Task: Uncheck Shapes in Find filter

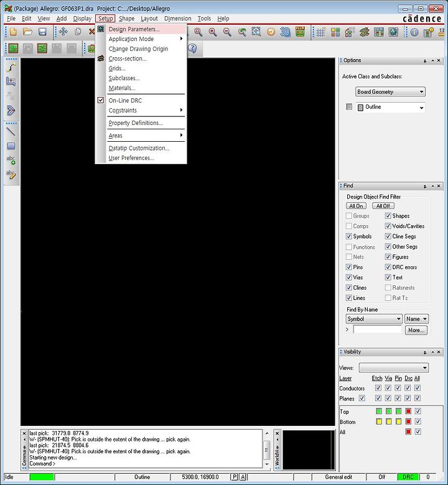Action: tap(388, 216)
